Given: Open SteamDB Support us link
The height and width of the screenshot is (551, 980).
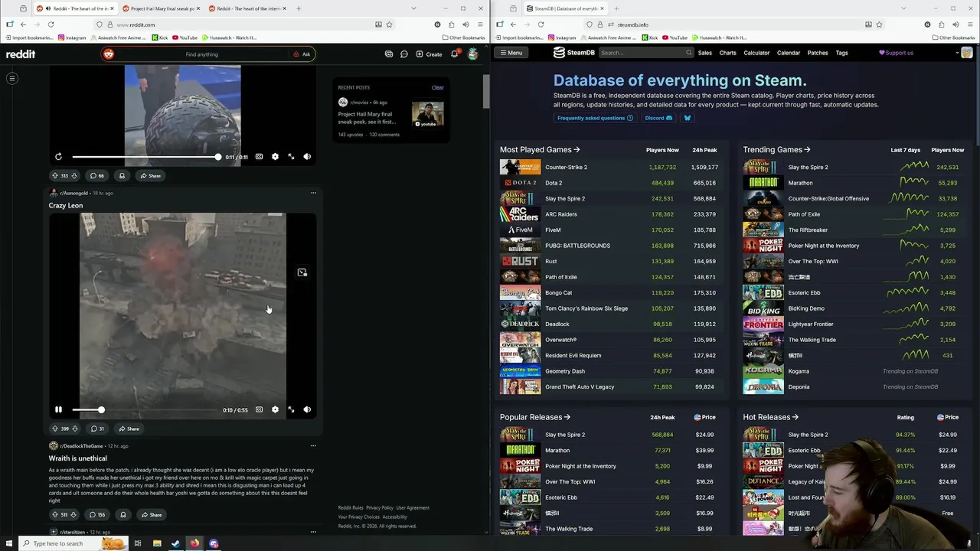Looking at the screenshot, I should pos(896,53).
